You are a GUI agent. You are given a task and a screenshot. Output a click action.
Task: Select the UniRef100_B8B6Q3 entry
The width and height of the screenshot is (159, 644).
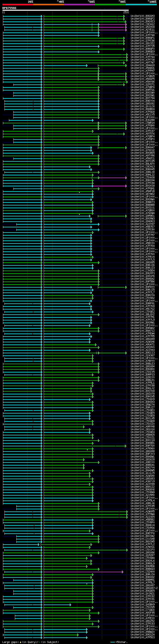(x=143, y=569)
